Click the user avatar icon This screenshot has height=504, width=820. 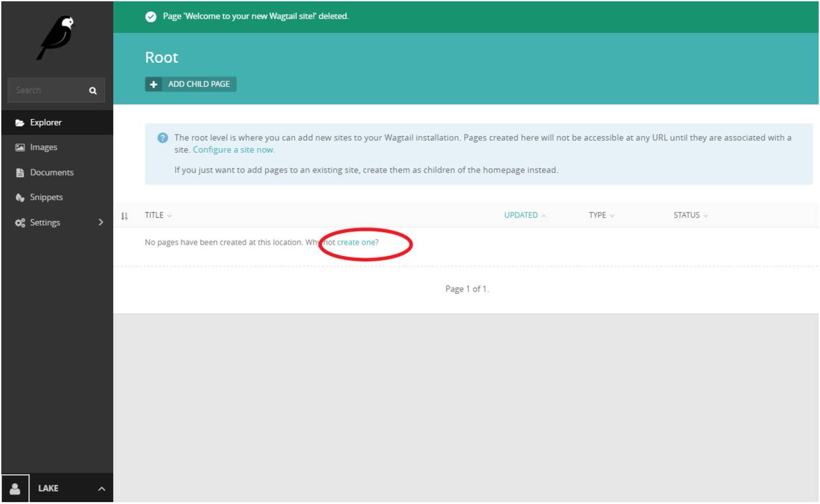(15, 489)
